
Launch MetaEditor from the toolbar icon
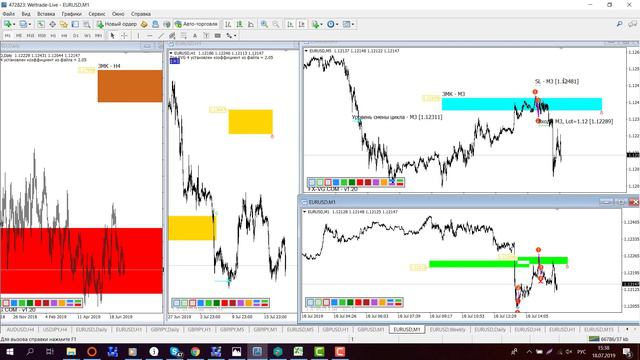(144, 24)
